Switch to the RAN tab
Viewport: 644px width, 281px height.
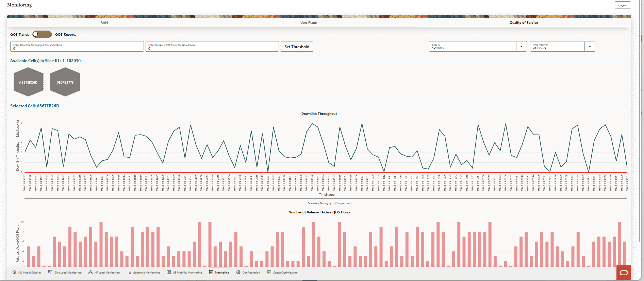[104, 23]
